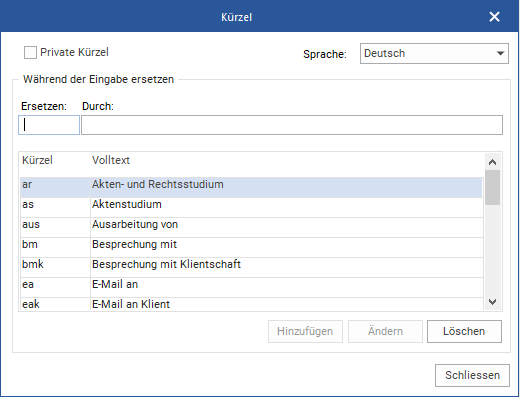Select the 'as' shortcut row
Screen dimensions: 520x397
click(x=251, y=207)
